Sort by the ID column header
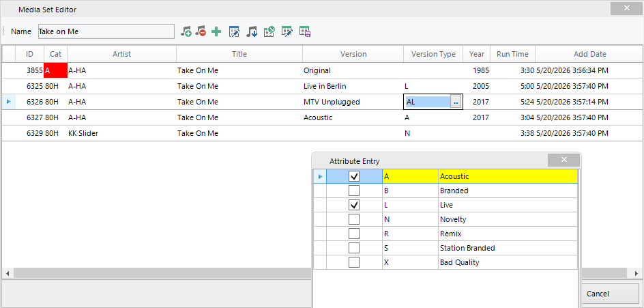This screenshot has width=644, height=308. (29, 54)
